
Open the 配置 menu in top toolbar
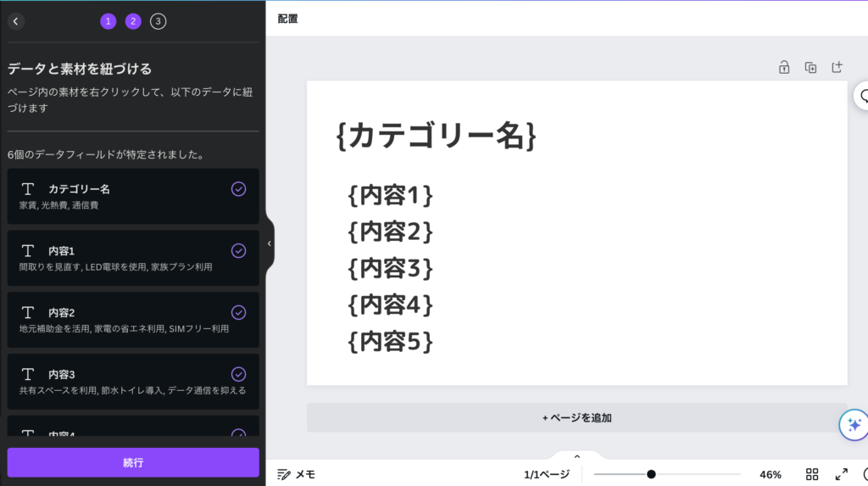pos(288,19)
